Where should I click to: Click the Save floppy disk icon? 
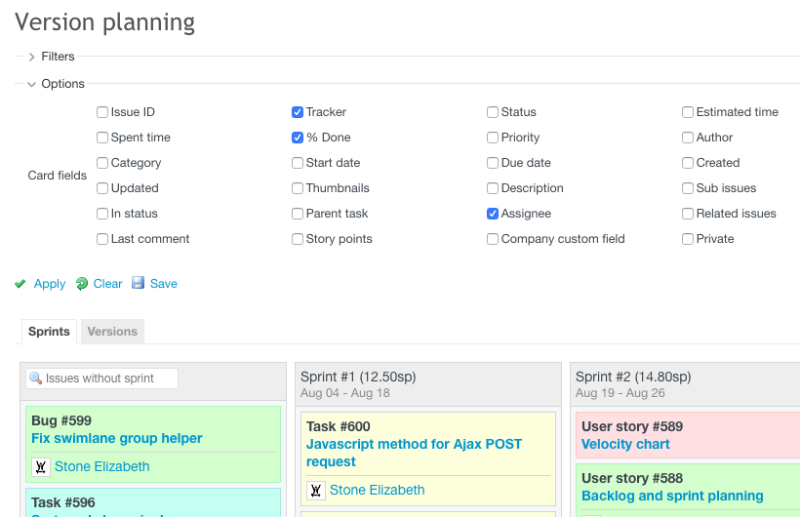pyautogui.click(x=138, y=284)
